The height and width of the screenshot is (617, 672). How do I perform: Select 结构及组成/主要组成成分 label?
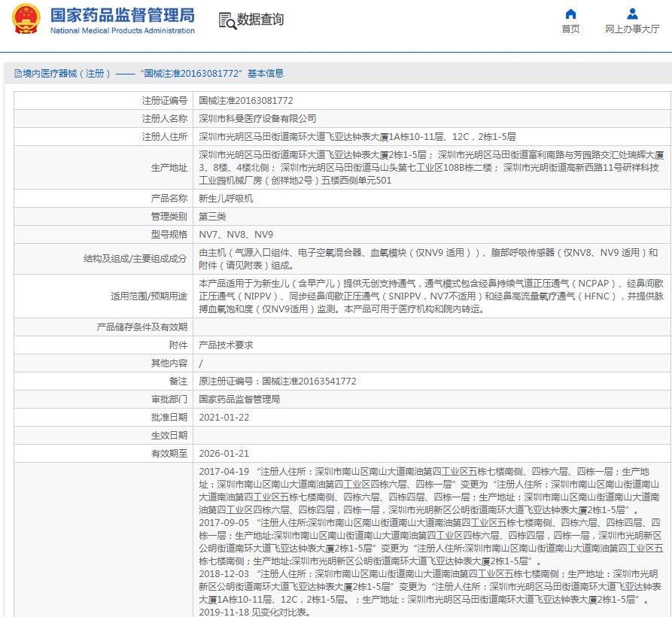pos(135,259)
